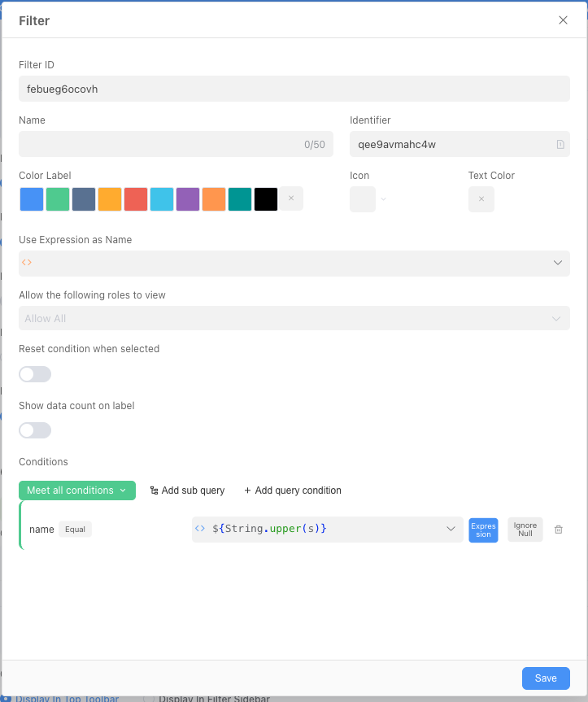This screenshot has height=702, width=588.
Task: Toggle the Expression mode button
Action: tap(483, 530)
